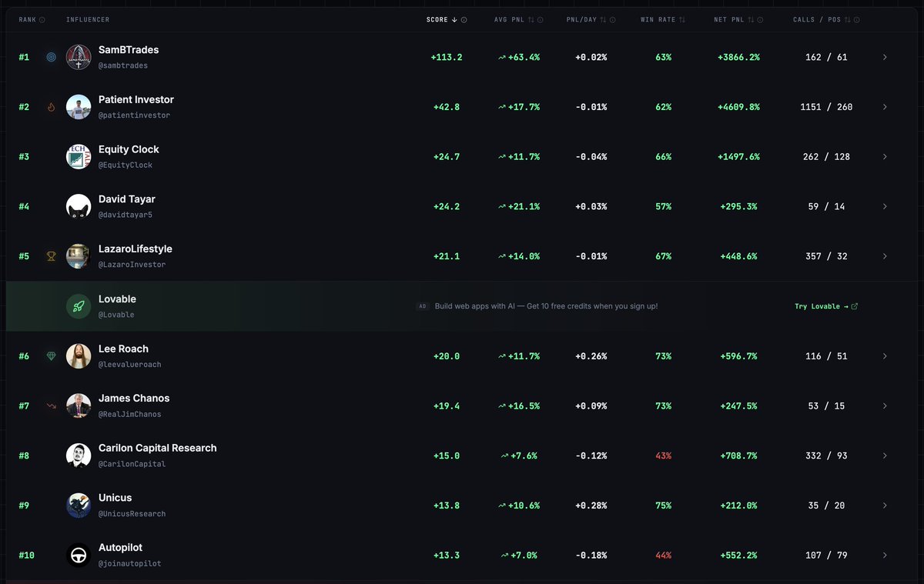Click the fire streak badge beside Patient Investor
The height and width of the screenshot is (584, 924).
point(51,107)
